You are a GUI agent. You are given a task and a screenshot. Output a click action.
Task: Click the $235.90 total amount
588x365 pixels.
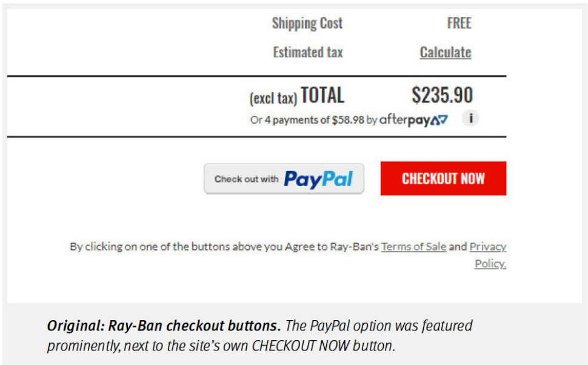tap(442, 96)
